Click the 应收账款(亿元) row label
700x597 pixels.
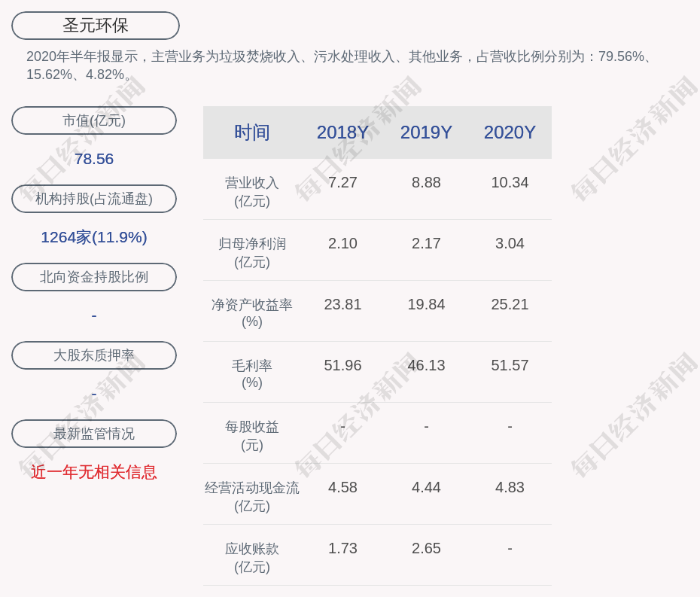(252, 558)
